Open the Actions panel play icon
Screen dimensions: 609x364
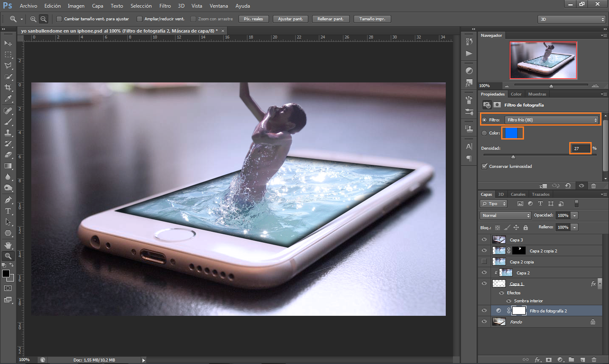pos(469,54)
